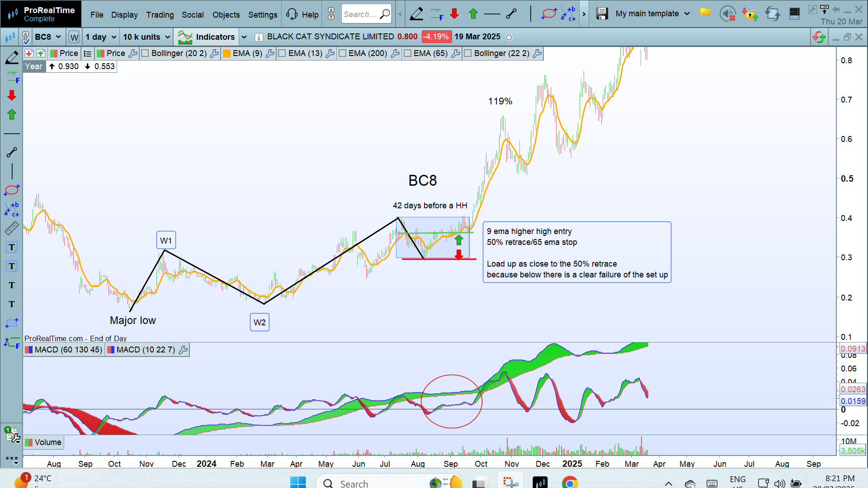Screen dimensions: 868x488
Task: Open the 10 k units dropdown
Action: point(146,37)
